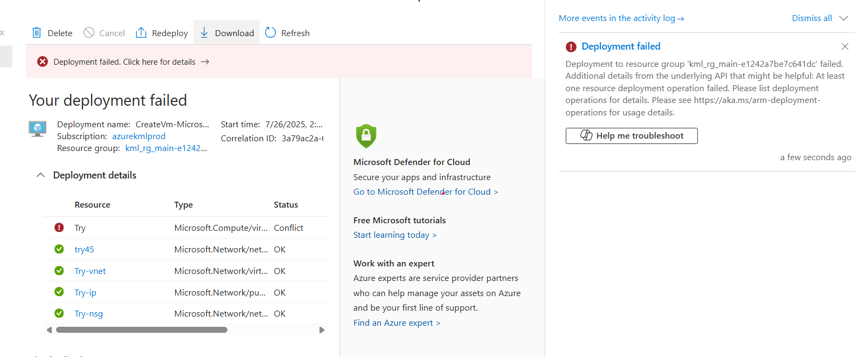The image size is (868, 357).
Task: Click the Download toolbar label
Action: pos(234,33)
